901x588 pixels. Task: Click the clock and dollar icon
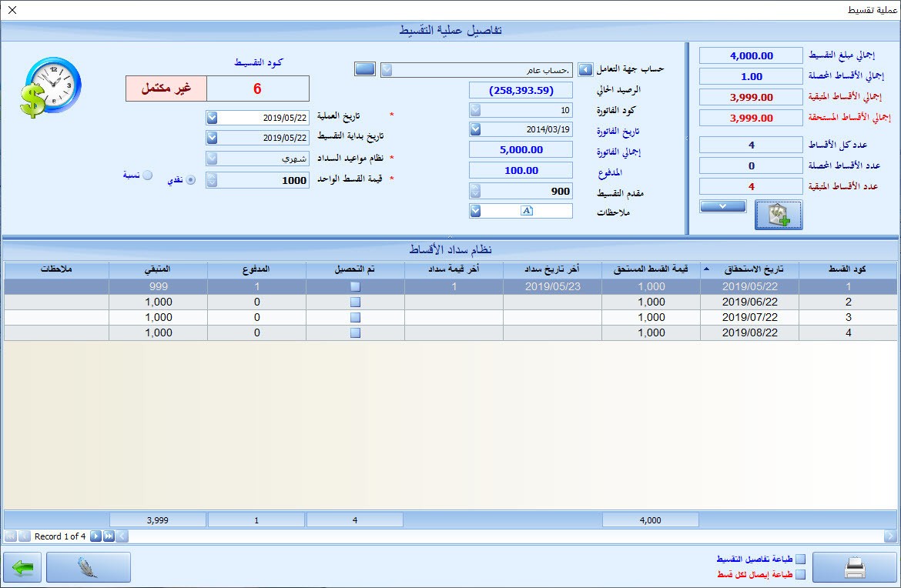[52, 87]
